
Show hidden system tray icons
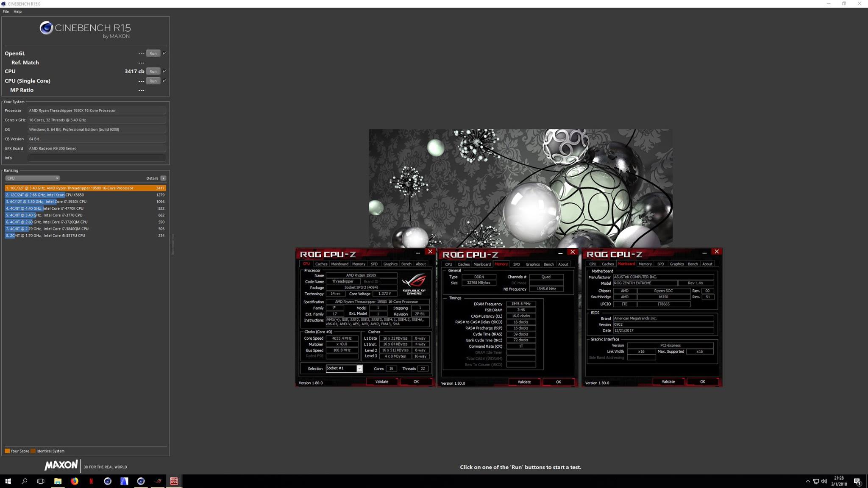[807, 481]
